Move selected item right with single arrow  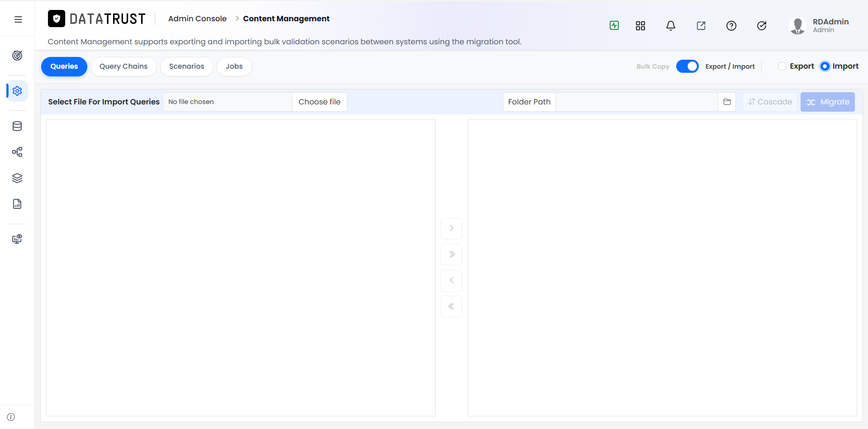click(x=451, y=228)
